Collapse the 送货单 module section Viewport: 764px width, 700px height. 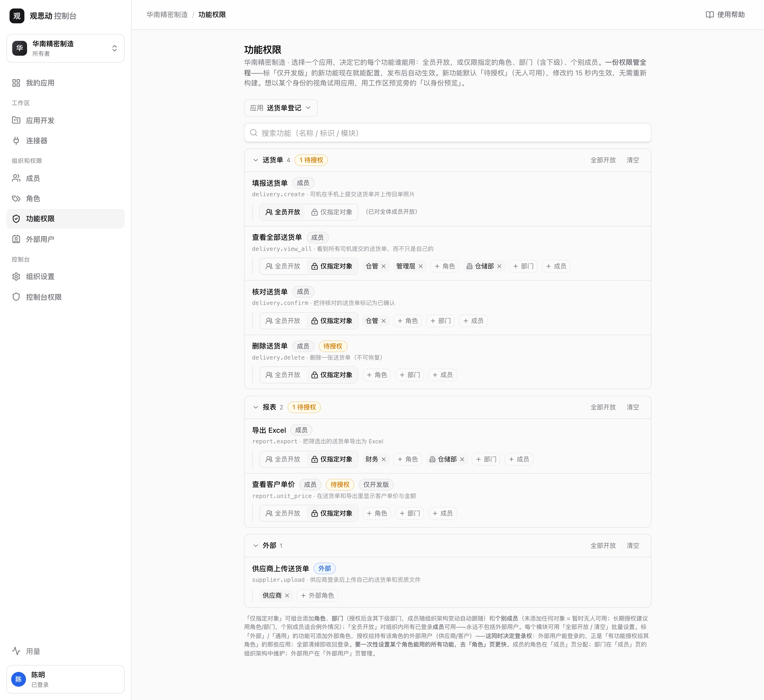point(256,160)
